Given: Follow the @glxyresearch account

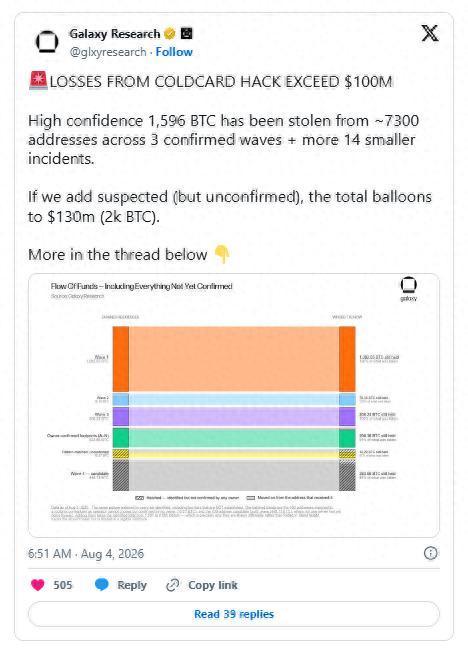Looking at the screenshot, I should [174, 52].
